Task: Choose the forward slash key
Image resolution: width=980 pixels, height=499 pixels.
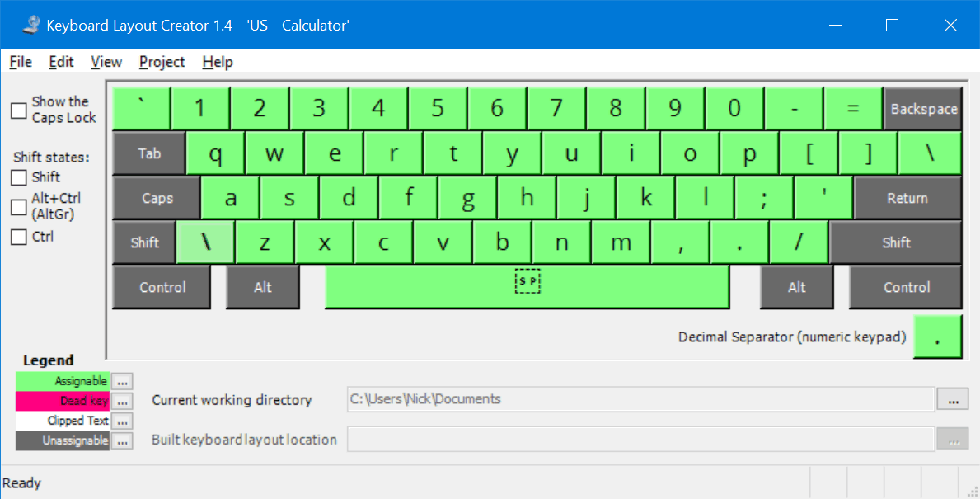Action: click(799, 242)
